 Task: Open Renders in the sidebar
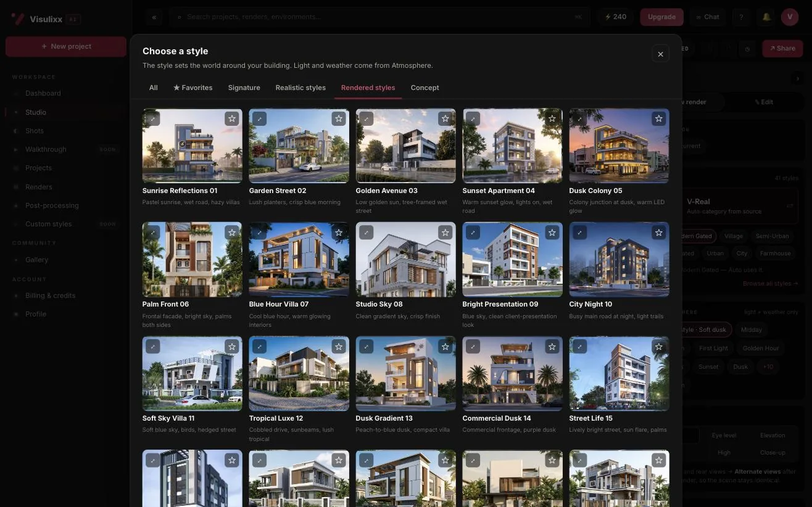(66, 187)
